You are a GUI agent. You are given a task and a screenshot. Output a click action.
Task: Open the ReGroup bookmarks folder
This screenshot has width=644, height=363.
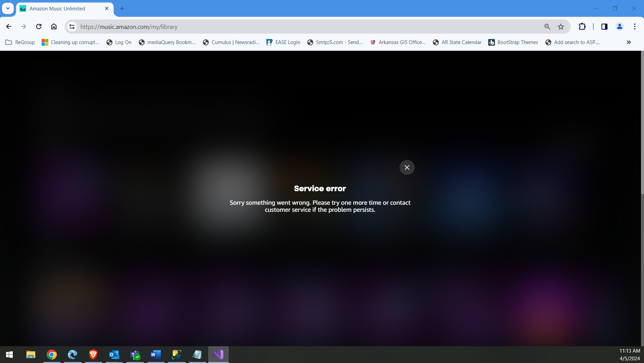20,42
